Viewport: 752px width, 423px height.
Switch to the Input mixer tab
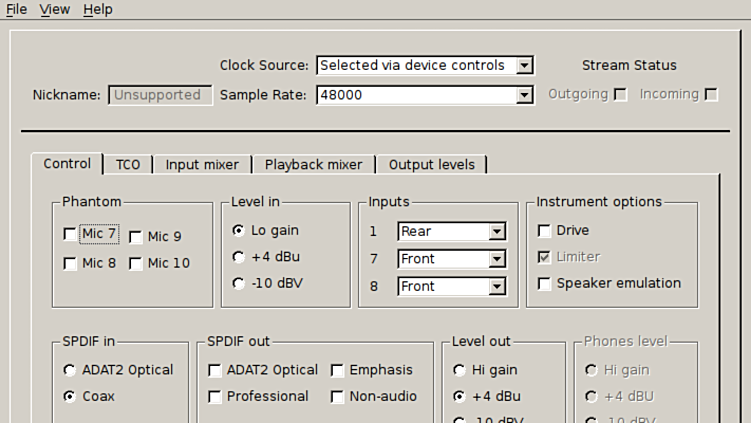tap(202, 165)
